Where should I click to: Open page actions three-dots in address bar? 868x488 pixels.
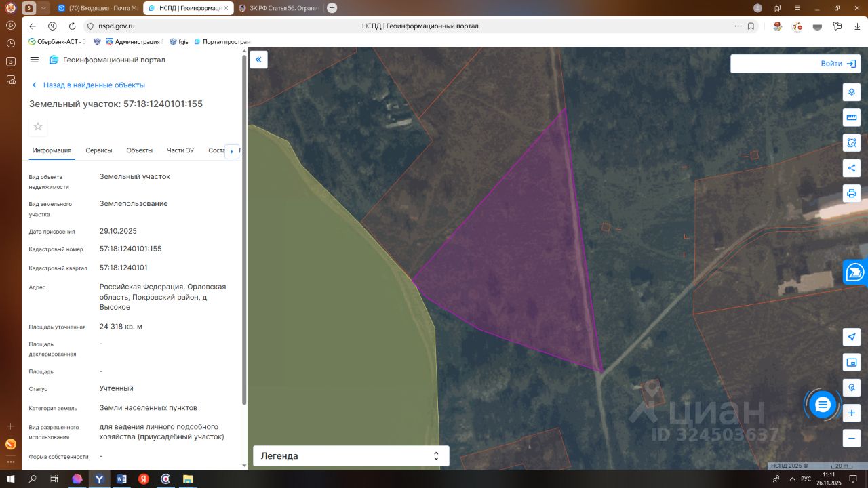point(738,26)
